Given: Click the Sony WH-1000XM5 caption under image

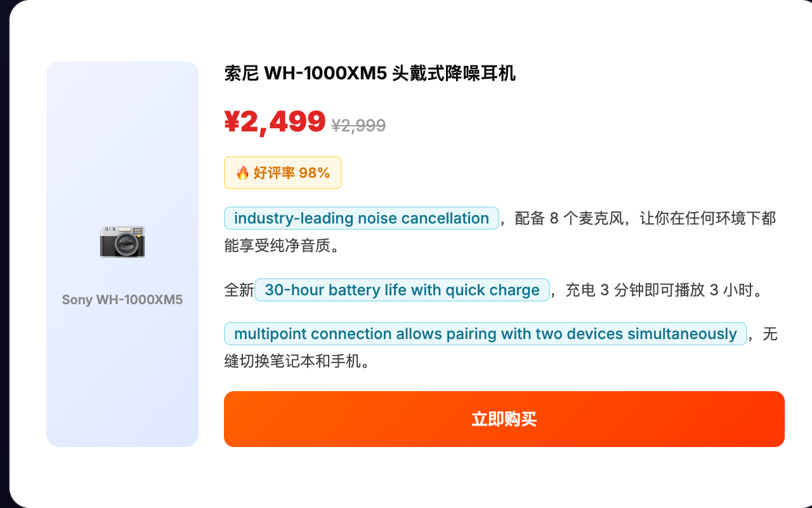Looking at the screenshot, I should 121,299.
